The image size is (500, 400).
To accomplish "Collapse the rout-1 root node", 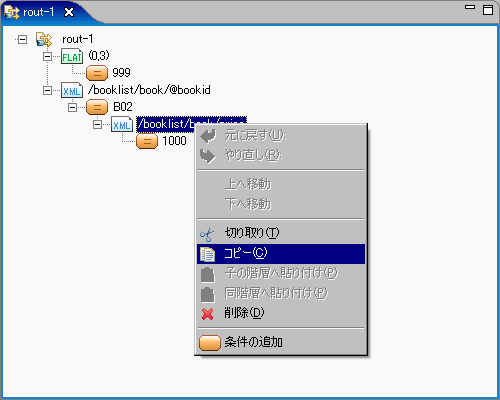I will pyautogui.click(x=22, y=40).
